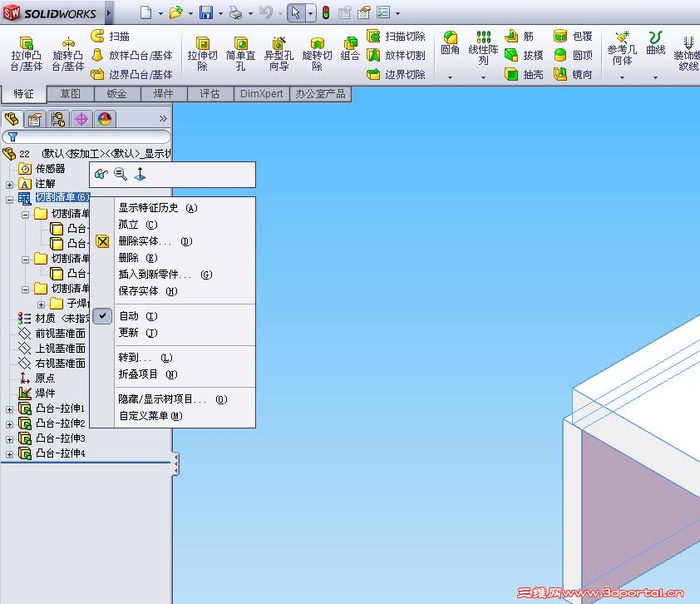Click the 扫描切除 swept cut tool

pyautogui.click(x=396, y=36)
